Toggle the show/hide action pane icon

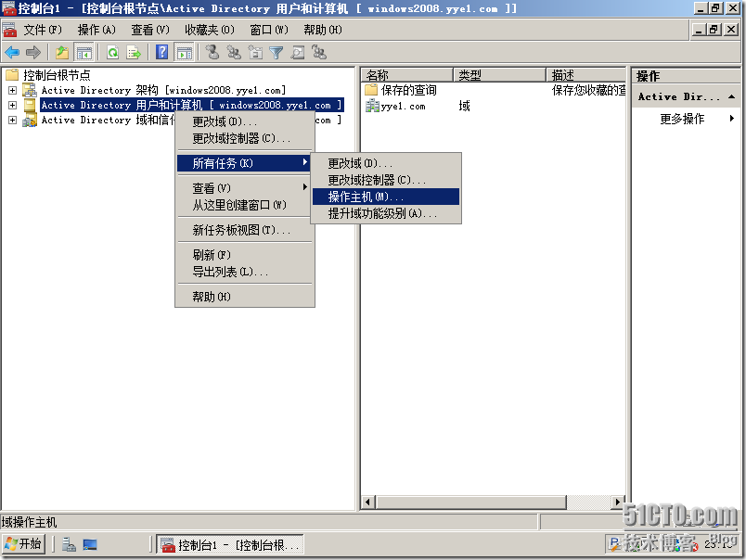184,52
